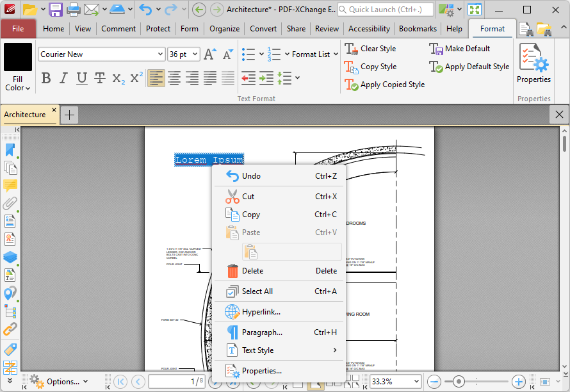The image size is (570, 392).
Task: Click the Email envelope icon
Action: click(91, 10)
